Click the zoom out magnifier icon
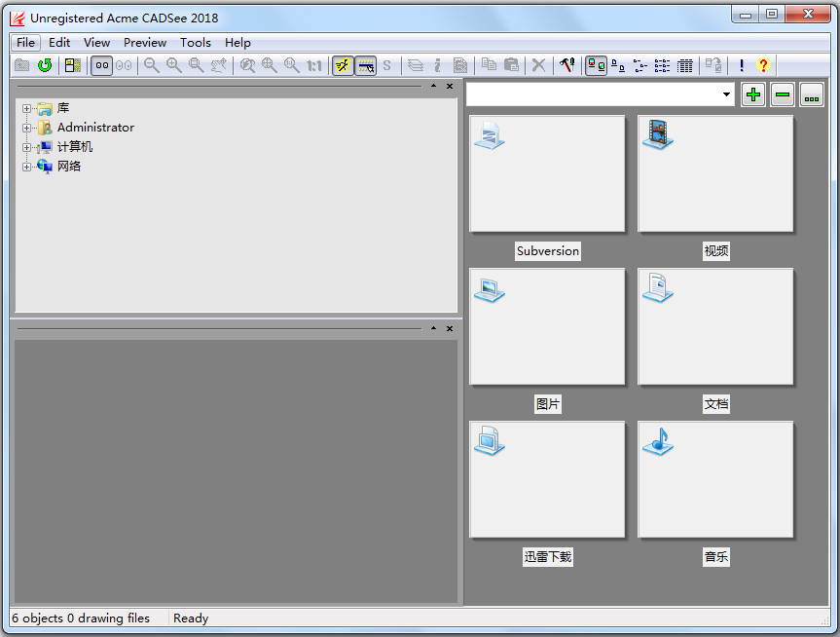 [x=152, y=65]
